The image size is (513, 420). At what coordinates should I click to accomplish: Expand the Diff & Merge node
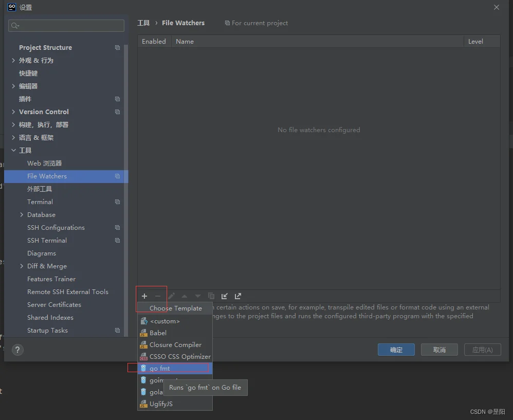click(22, 266)
